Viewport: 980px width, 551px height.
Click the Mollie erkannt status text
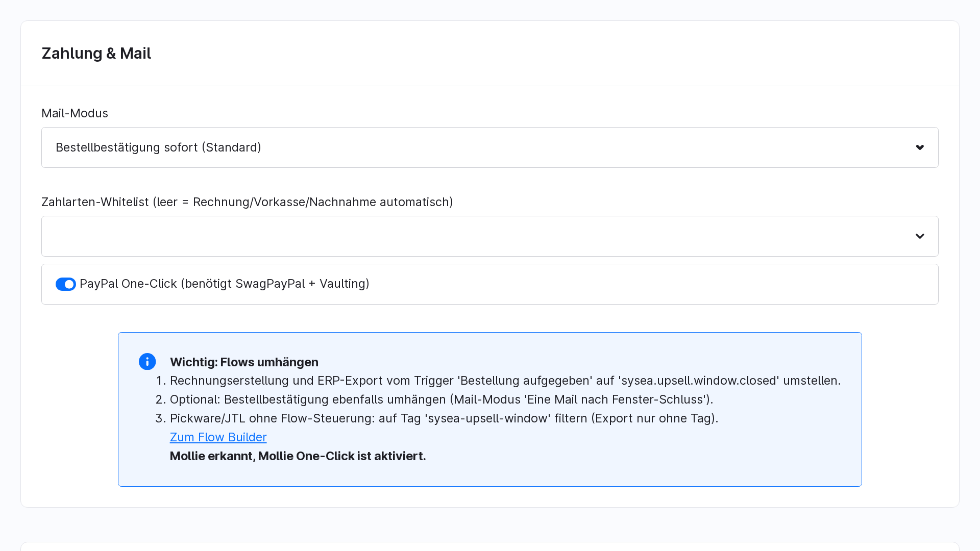tap(298, 456)
